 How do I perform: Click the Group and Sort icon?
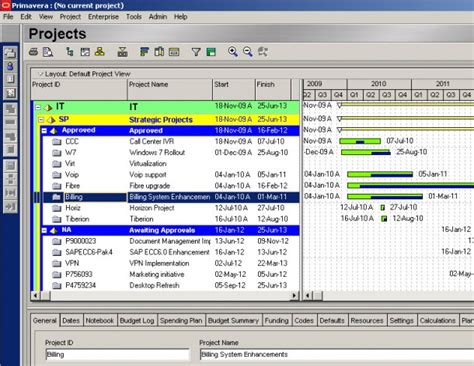click(x=211, y=52)
